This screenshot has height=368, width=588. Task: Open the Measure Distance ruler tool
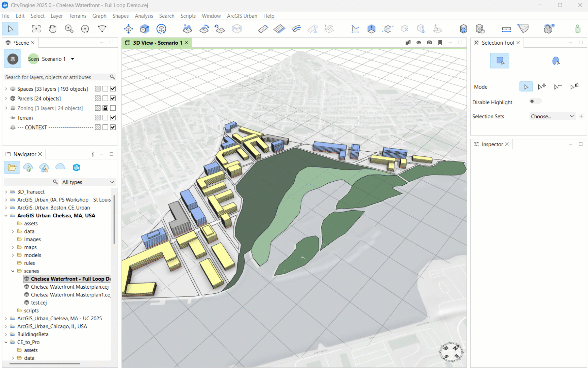(x=506, y=29)
